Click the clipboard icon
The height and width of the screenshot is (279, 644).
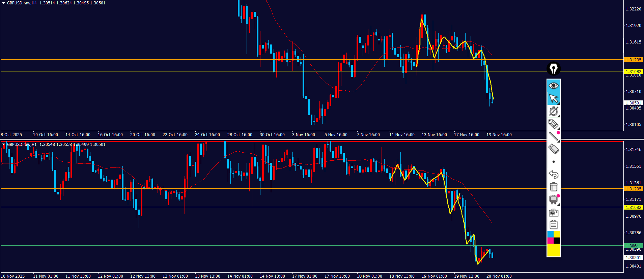click(x=553, y=224)
